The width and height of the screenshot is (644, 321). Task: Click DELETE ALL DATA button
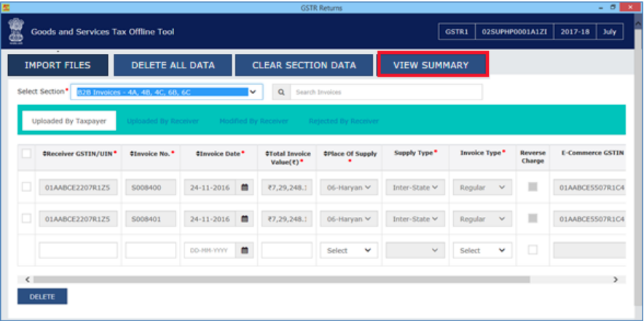[173, 66]
